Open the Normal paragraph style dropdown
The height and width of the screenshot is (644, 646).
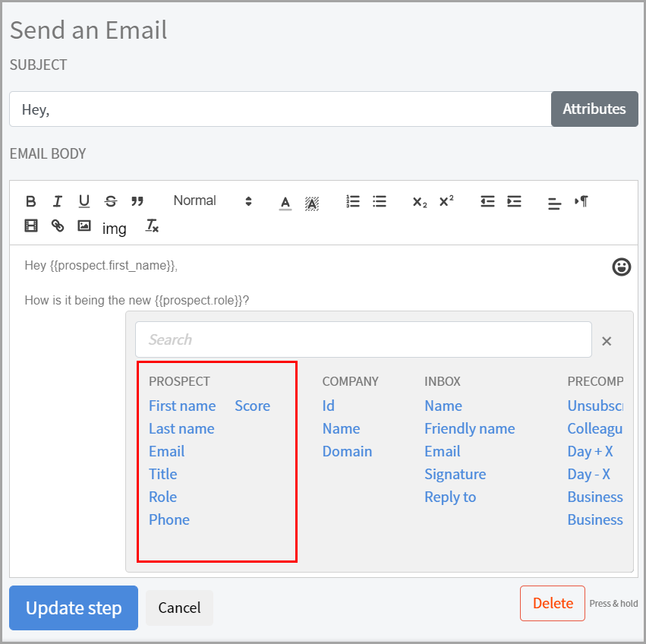click(x=212, y=201)
